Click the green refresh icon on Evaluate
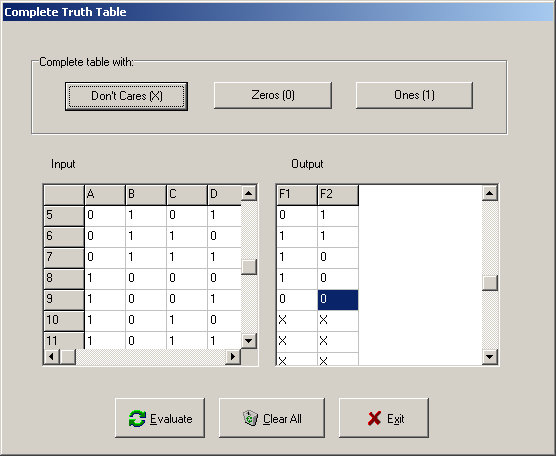This screenshot has height=456, width=556. [x=137, y=418]
